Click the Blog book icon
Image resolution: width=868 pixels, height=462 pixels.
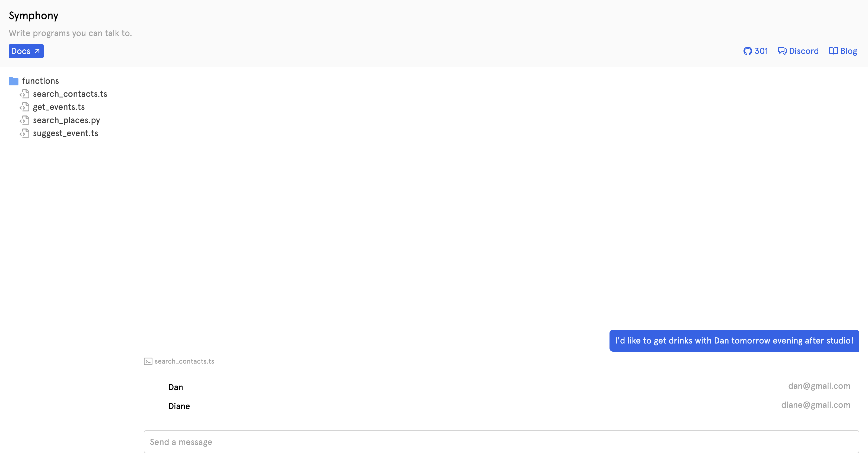833,51
